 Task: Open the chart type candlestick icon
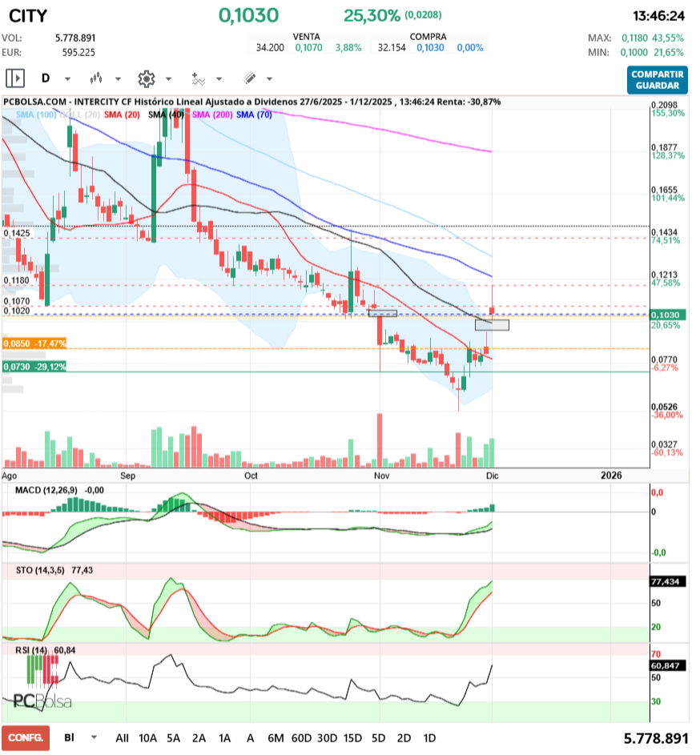point(96,78)
